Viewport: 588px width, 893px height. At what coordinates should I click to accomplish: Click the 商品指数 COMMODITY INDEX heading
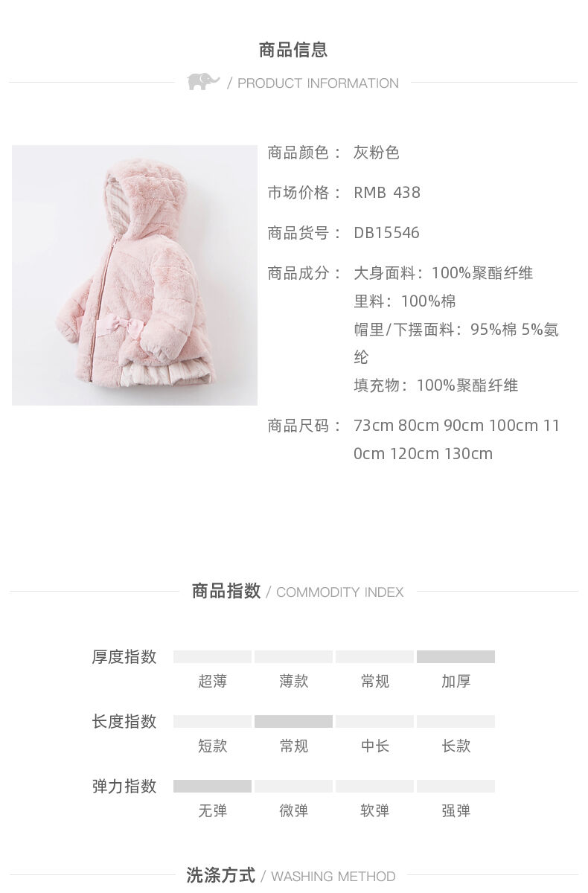(x=298, y=592)
